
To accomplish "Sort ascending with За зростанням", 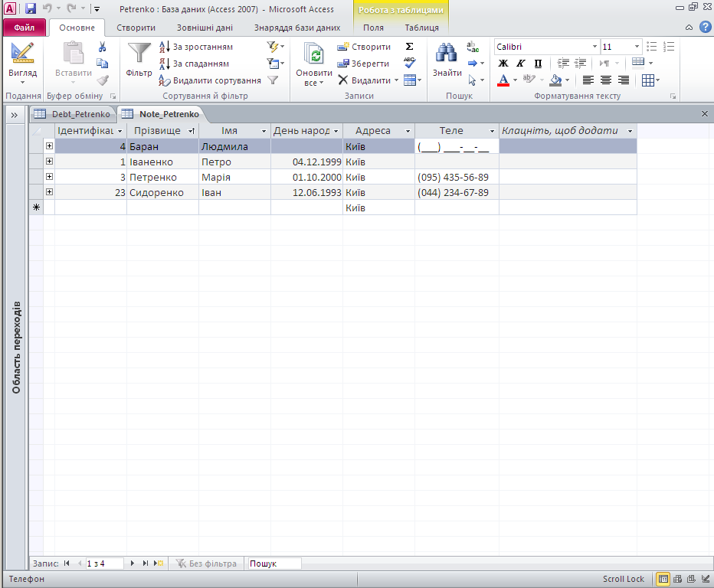I will (x=195, y=47).
